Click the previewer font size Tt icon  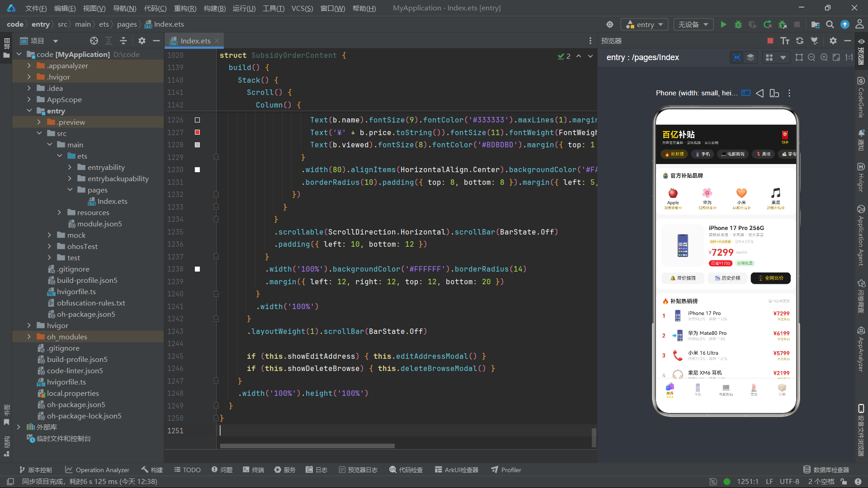coord(785,41)
